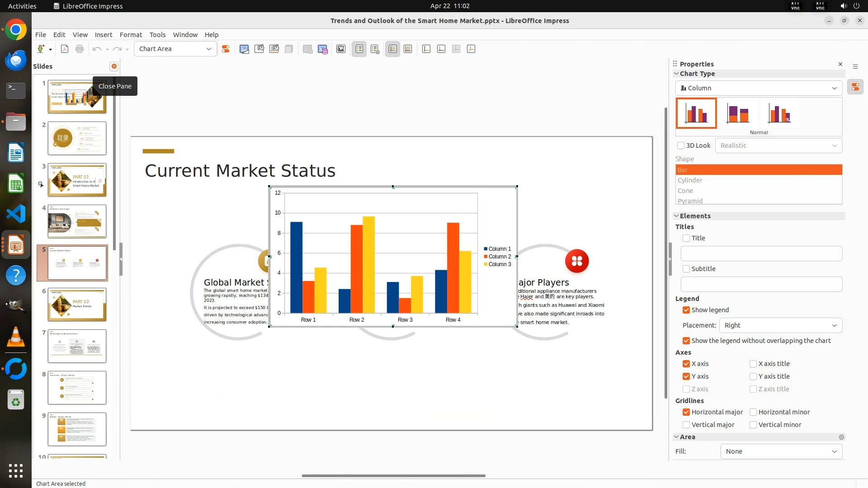Select slide 7 thumbnail in Slides pane
Viewport: 868px width, 488px height.
point(77,346)
